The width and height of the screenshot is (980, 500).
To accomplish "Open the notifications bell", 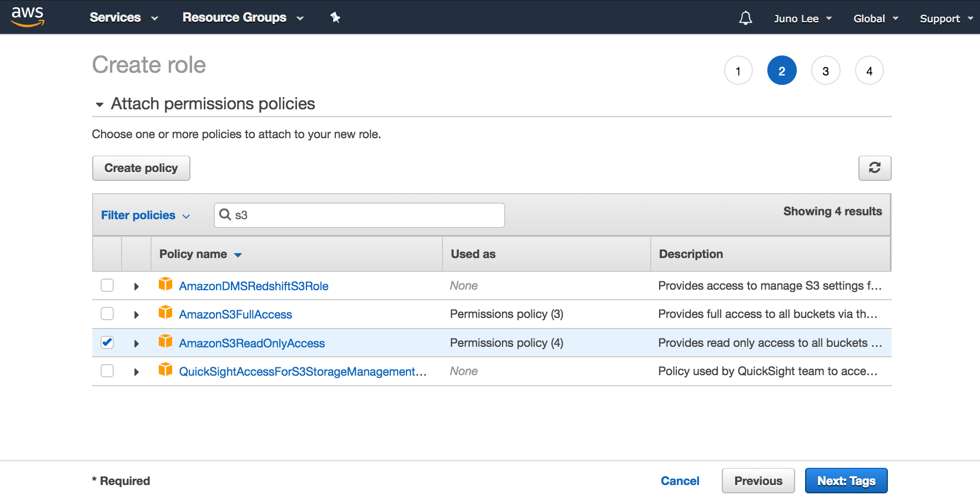I will [x=745, y=17].
